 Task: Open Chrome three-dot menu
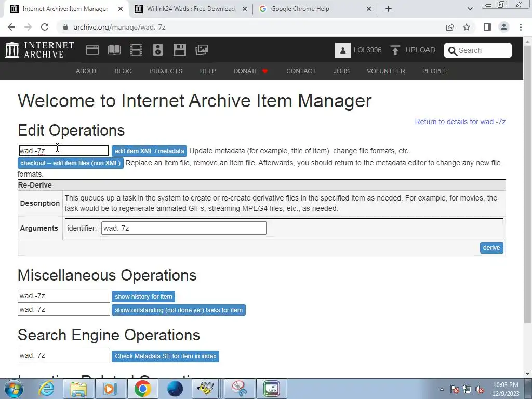tap(521, 27)
